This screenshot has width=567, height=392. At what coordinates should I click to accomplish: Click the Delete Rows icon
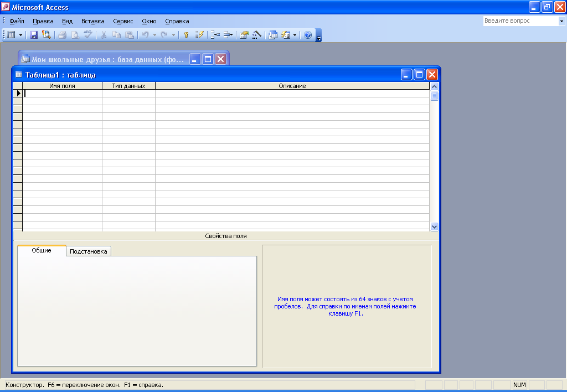pyautogui.click(x=228, y=35)
